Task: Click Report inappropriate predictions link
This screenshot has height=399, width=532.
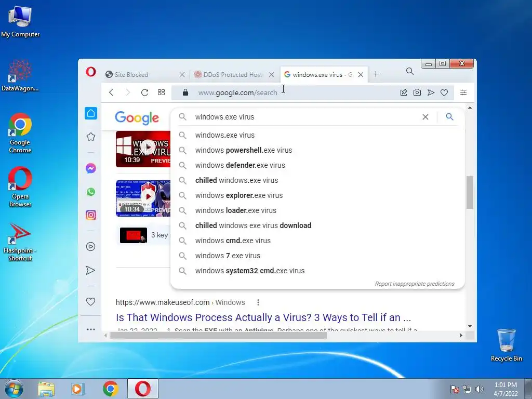Action: coord(414,284)
